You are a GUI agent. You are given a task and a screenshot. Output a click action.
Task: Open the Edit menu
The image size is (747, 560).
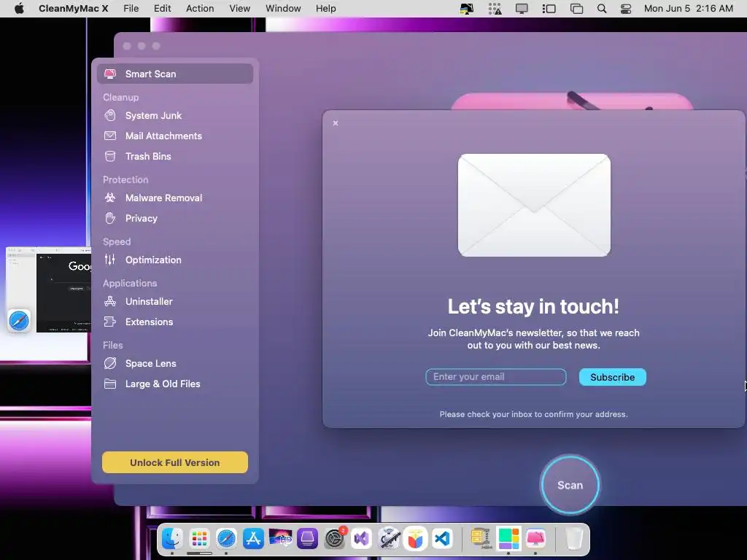click(162, 9)
